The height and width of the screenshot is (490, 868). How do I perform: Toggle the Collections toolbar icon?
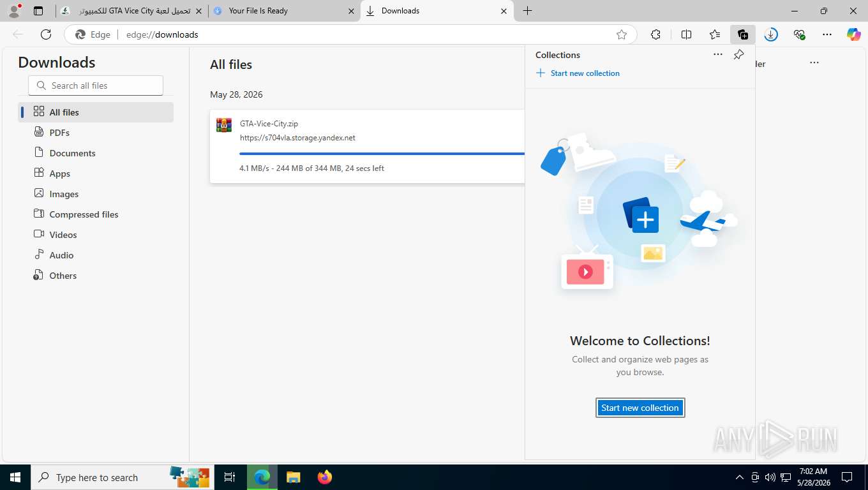tap(743, 34)
